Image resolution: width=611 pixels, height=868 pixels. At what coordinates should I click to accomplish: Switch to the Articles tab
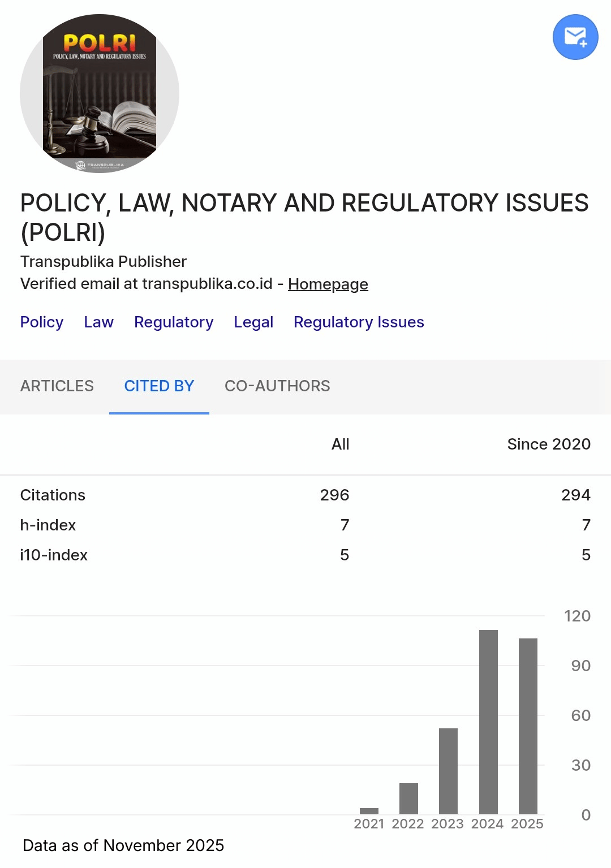tap(57, 386)
